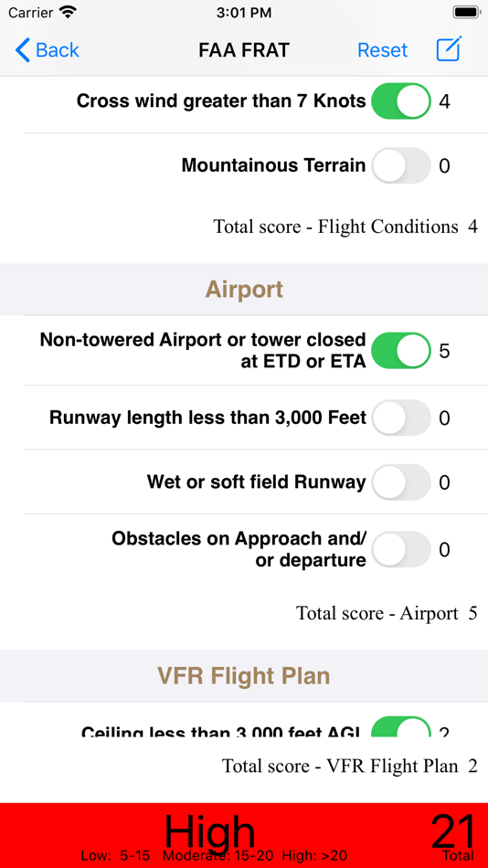Tap the battery status icon
The width and height of the screenshot is (488, 868).
click(466, 12)
